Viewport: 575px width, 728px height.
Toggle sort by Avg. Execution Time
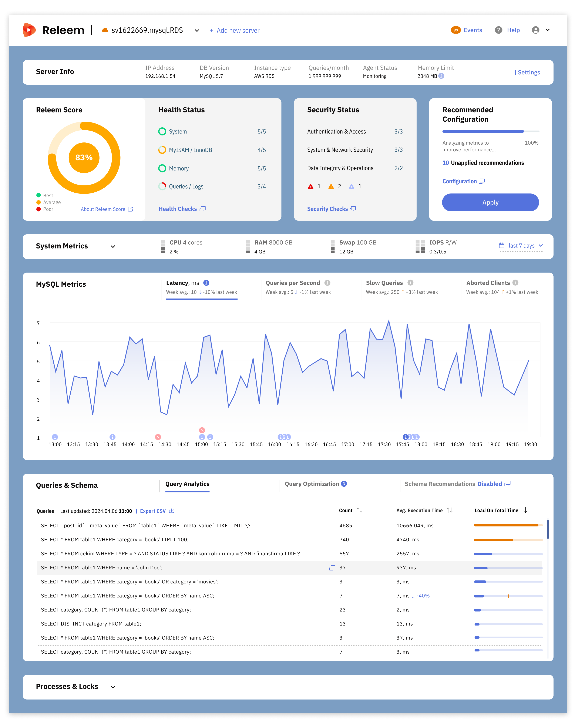coord(450,510)
